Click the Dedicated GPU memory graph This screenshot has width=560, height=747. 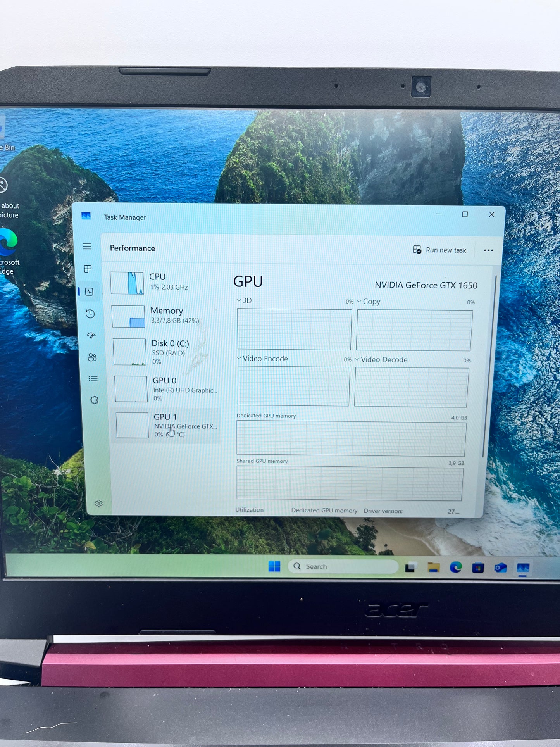(351, 439)
